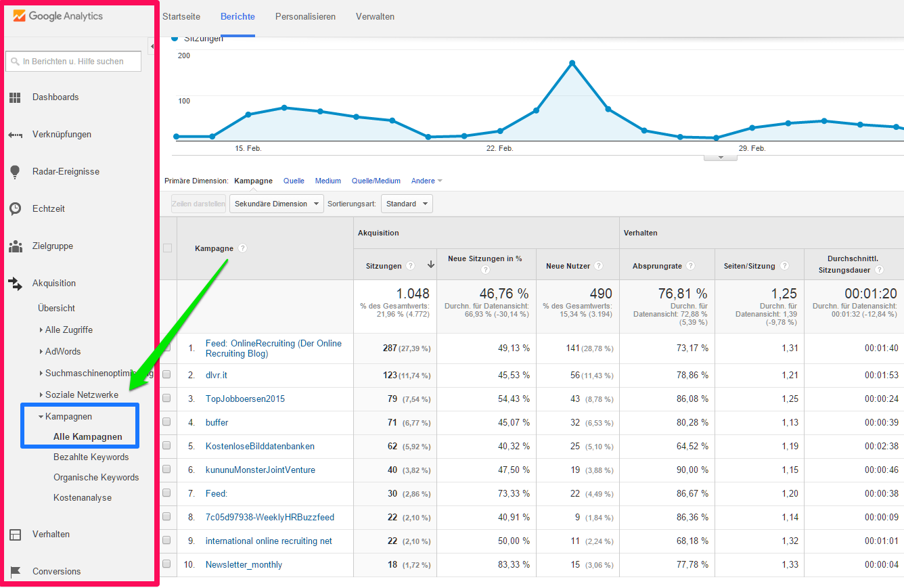904x588 pixels.
Task: Click the Akquisition arrows icon
Action: 15,284
